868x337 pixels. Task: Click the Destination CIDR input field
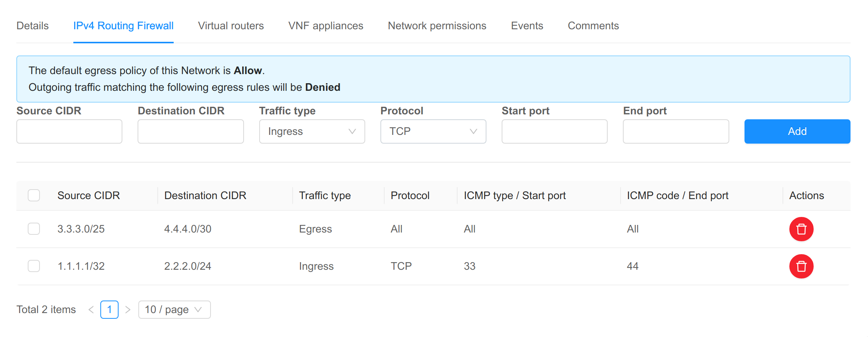[x=190, y=131]
